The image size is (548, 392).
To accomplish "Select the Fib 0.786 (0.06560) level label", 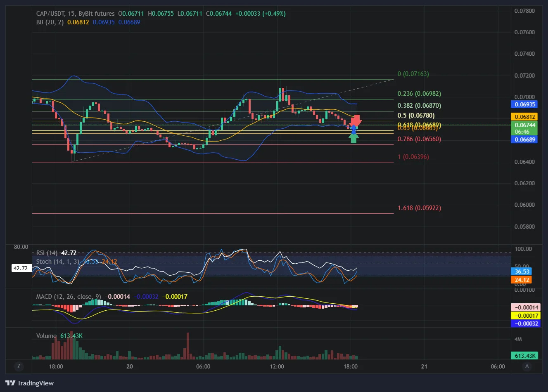I will 419,139.
